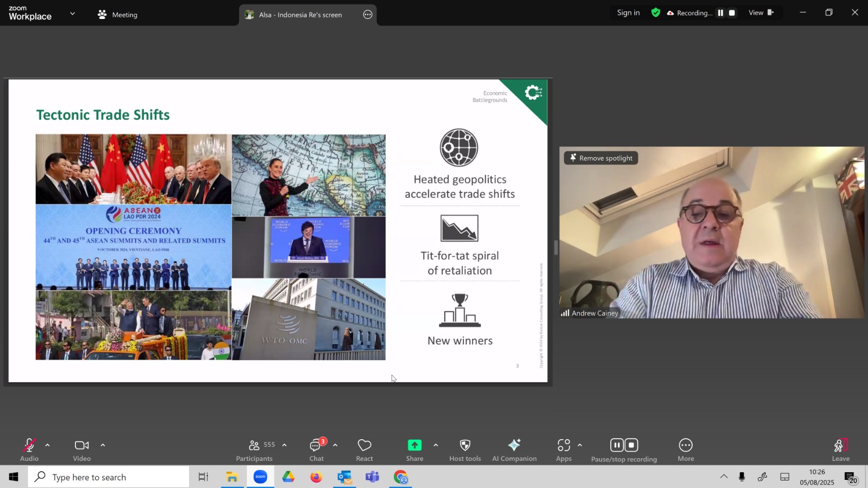The height and width of the screenshot is (488, 868).
Task: Open the Chat panel
Action: [317, 450]
